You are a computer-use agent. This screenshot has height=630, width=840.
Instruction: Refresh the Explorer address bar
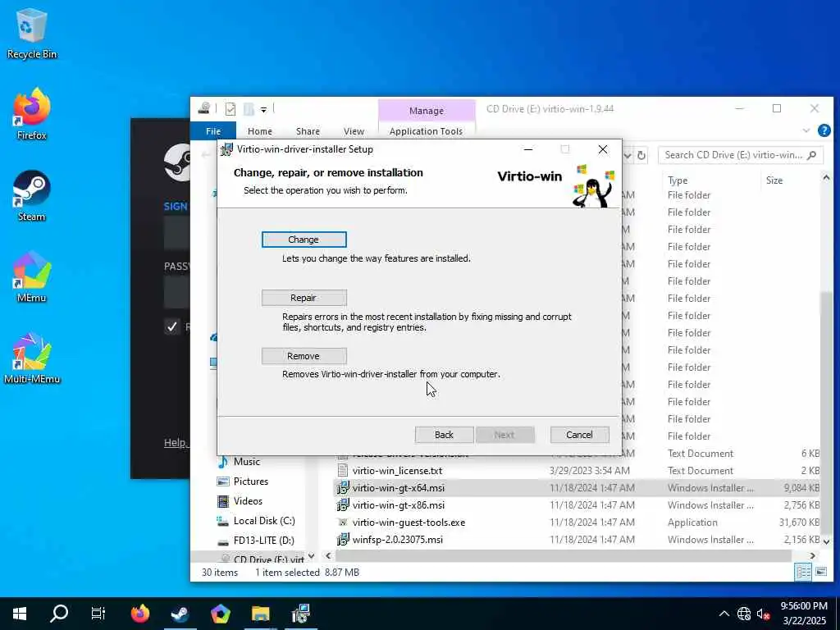tap(641, 155)
